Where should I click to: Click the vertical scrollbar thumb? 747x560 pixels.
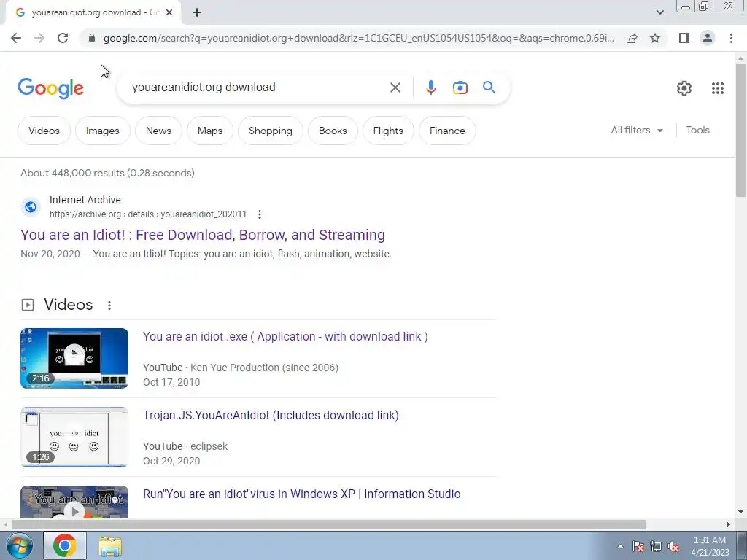click(x=740, y=130)
